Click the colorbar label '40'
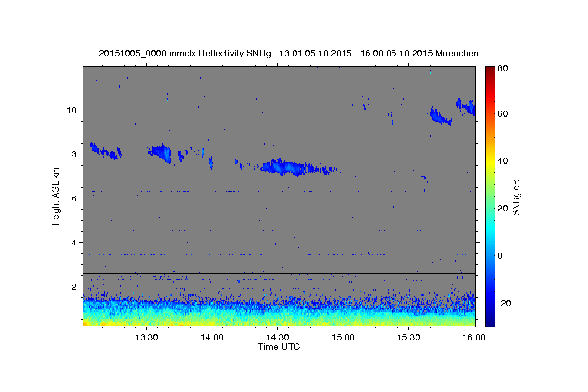The image size is (588, 392). [504, 161]
